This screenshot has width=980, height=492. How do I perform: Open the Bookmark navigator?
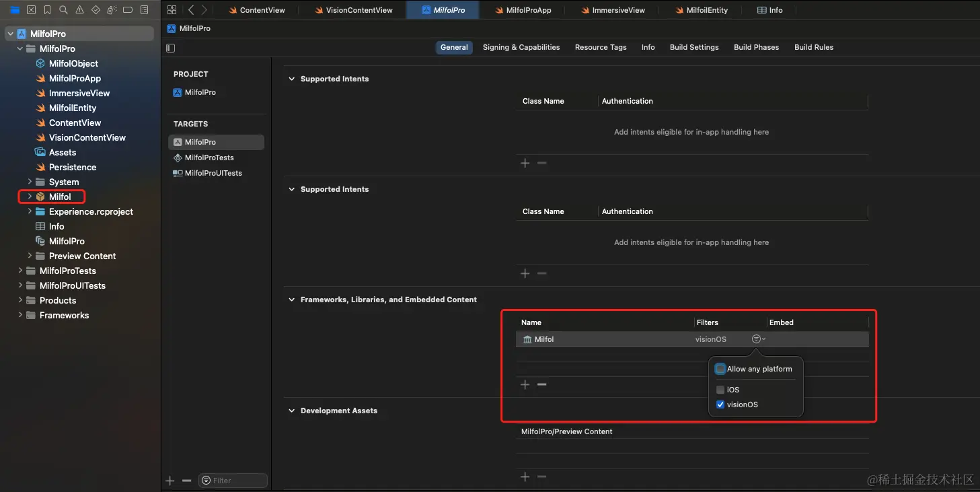point(47,10)
